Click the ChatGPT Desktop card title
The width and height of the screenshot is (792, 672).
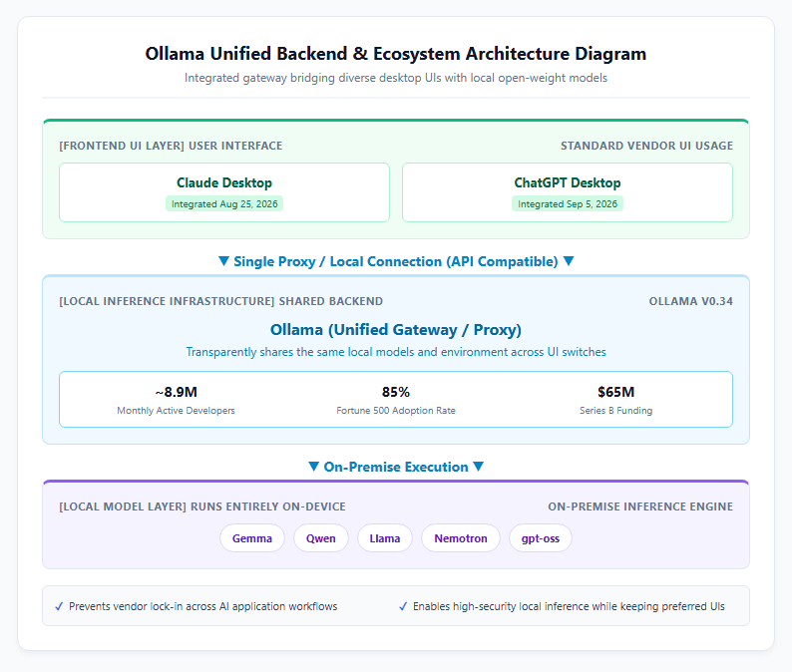tap(568, 182)
